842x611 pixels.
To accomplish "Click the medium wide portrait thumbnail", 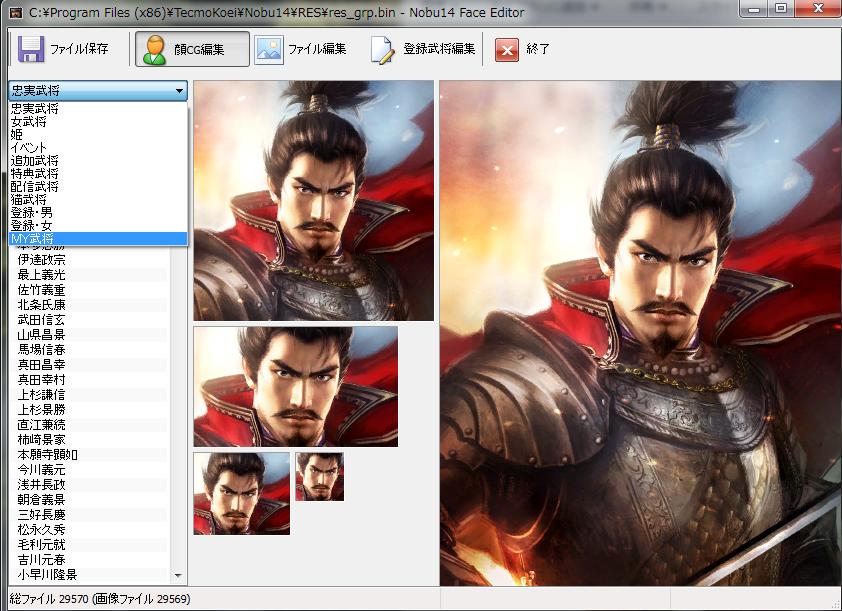I will point(296,387).
